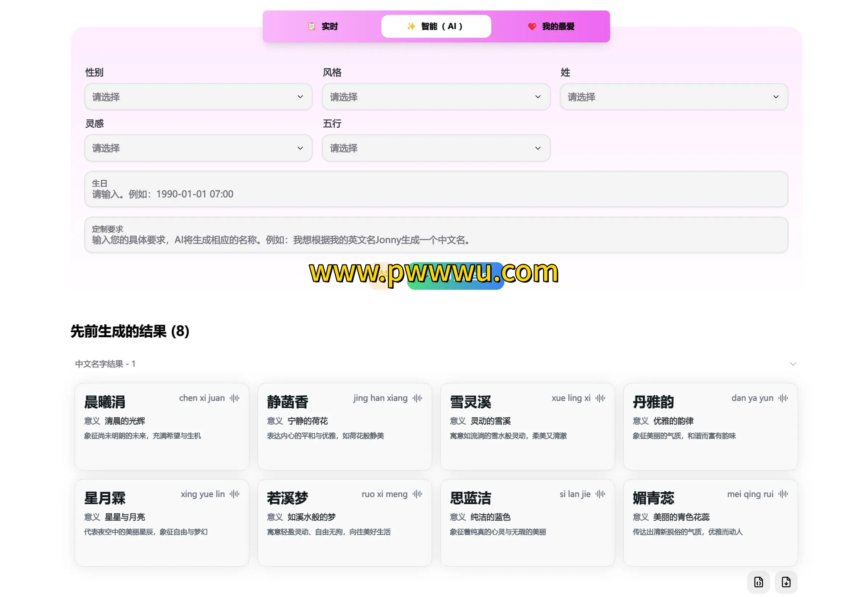Open the 灵感 dropdown
The height and width of the screenshot is (597, 868).
tap(198, 148)
